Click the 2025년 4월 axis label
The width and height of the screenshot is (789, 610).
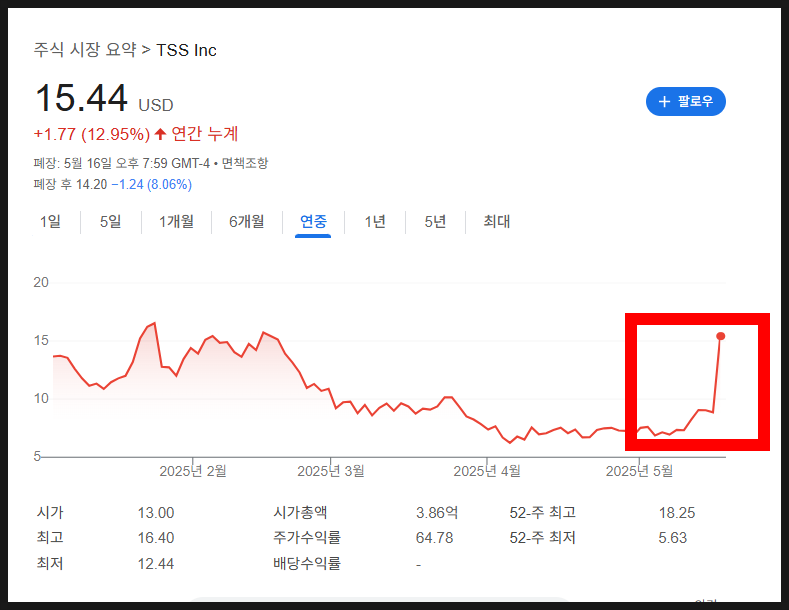pos(487,471)
